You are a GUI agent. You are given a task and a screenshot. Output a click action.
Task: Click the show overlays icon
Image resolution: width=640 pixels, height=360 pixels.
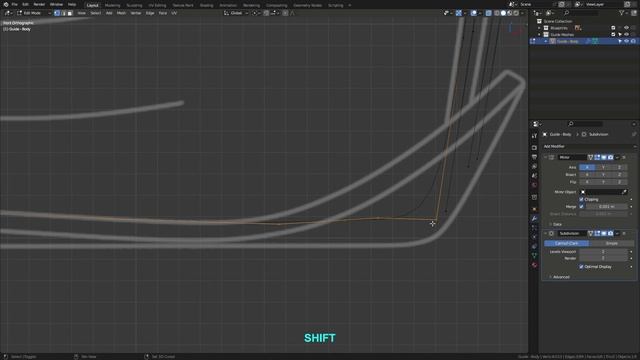pos(473,13)
